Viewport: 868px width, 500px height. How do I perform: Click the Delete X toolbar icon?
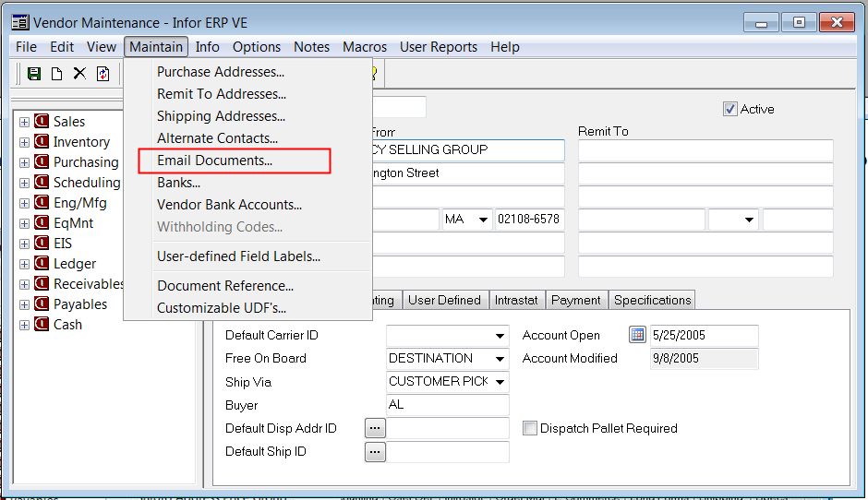tap(79, 74)
